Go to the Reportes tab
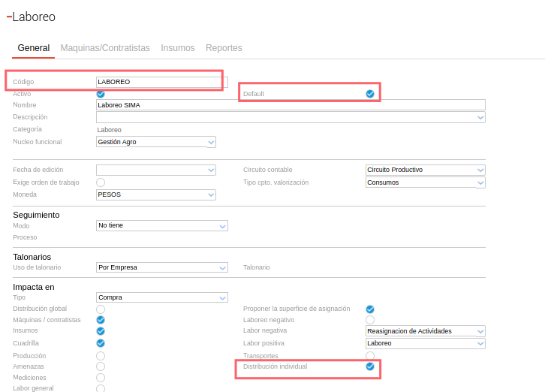Viewport: 545px width, 392px height. click(x=224, y=48)
